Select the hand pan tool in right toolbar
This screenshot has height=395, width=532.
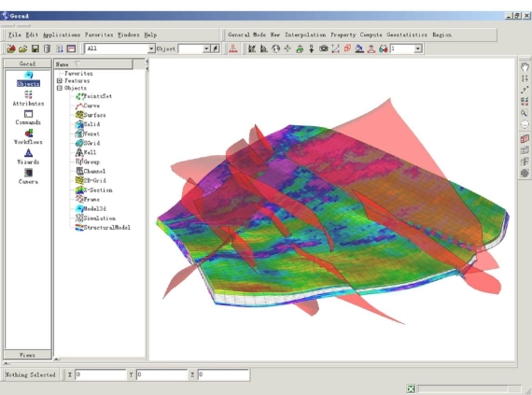click(x=525, y=67)
